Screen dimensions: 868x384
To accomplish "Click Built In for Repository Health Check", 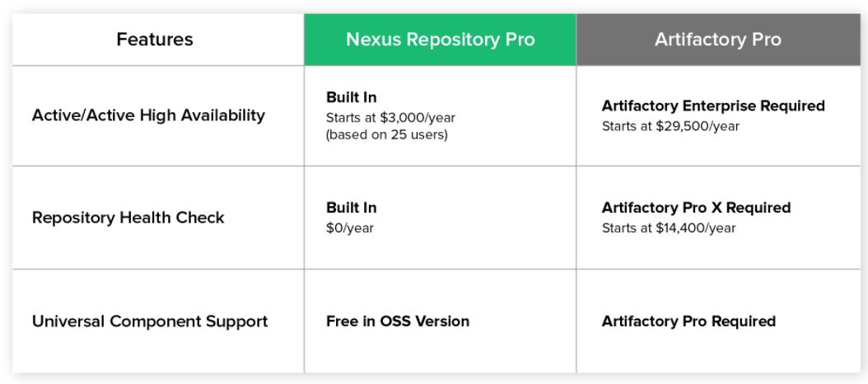I will coord(352,208).
